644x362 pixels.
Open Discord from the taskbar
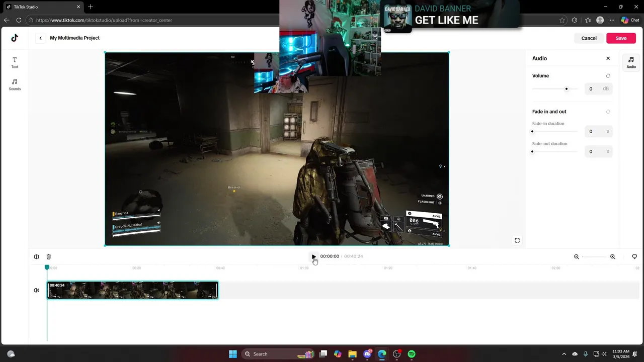367,354
